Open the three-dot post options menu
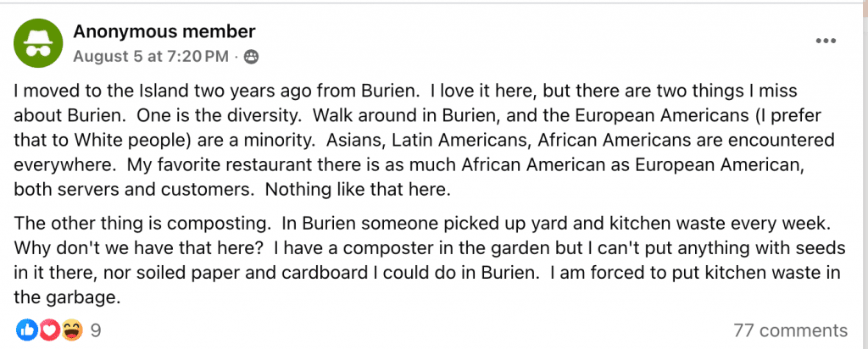The height and width of the screenshot is (349, 868). pos(826,42)
